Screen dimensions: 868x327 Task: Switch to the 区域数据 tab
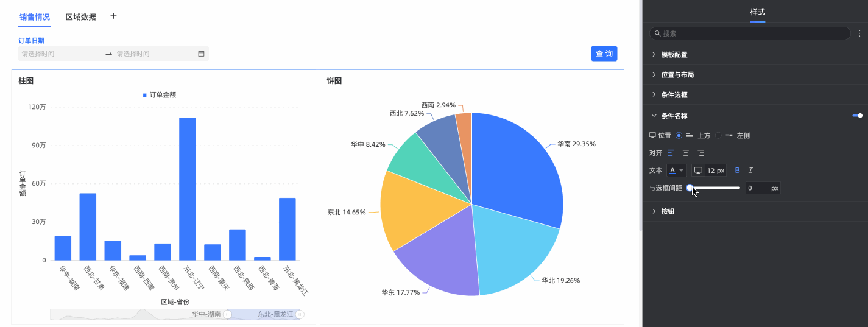point(81,17)
